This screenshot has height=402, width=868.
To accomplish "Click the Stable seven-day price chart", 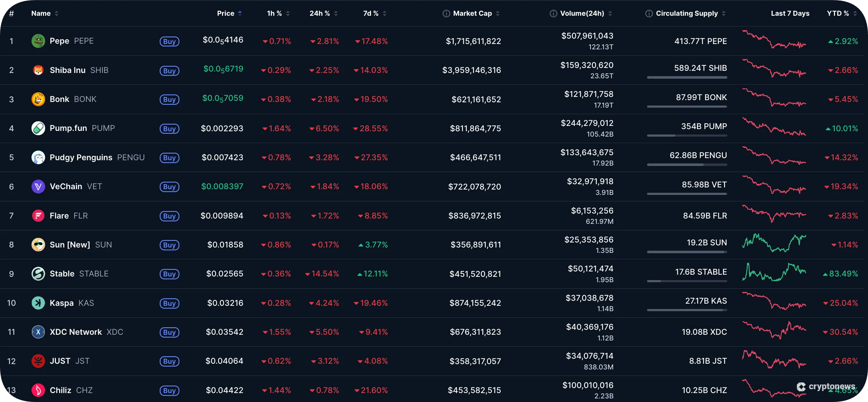I will tap(775, 274).
